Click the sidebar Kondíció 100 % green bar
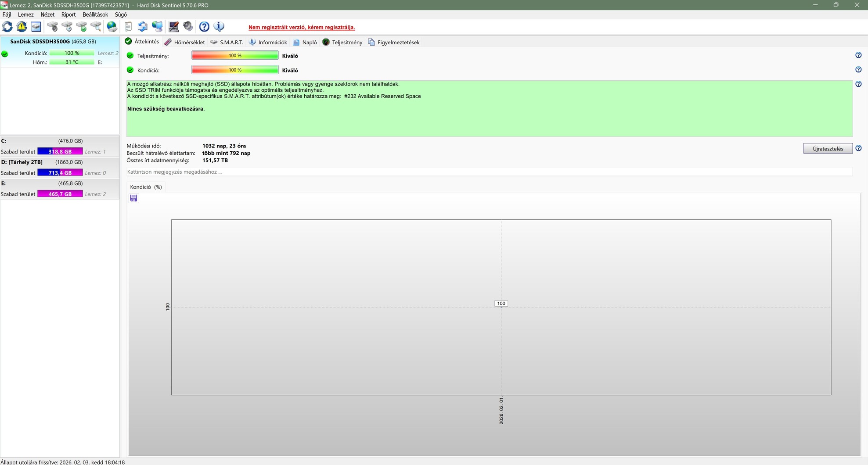The width and height of the screenshot is (868, 465). [x=72, y=53]
